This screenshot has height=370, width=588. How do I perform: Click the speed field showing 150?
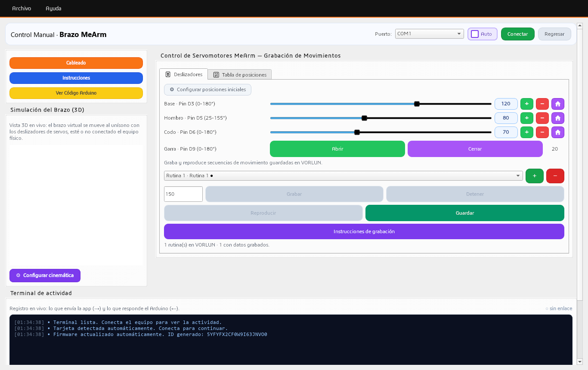pyautogui.click(x=183, y=194)
